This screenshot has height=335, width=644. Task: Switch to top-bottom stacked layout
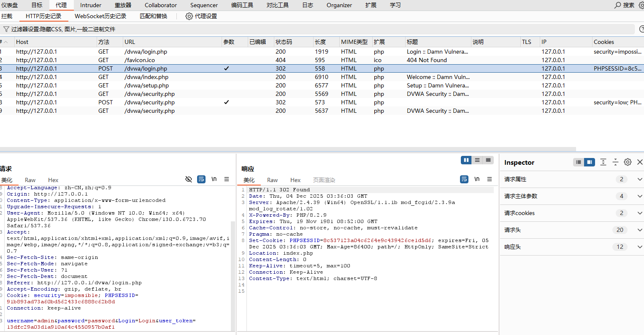[477, 160]
